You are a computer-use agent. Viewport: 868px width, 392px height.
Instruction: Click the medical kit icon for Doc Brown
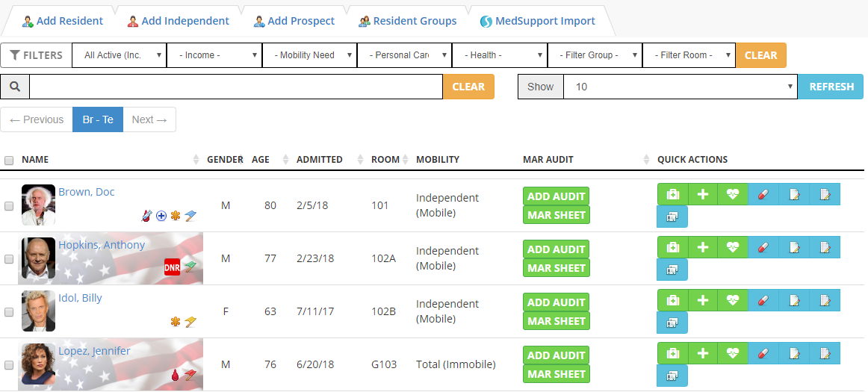[x=672, y=194]
